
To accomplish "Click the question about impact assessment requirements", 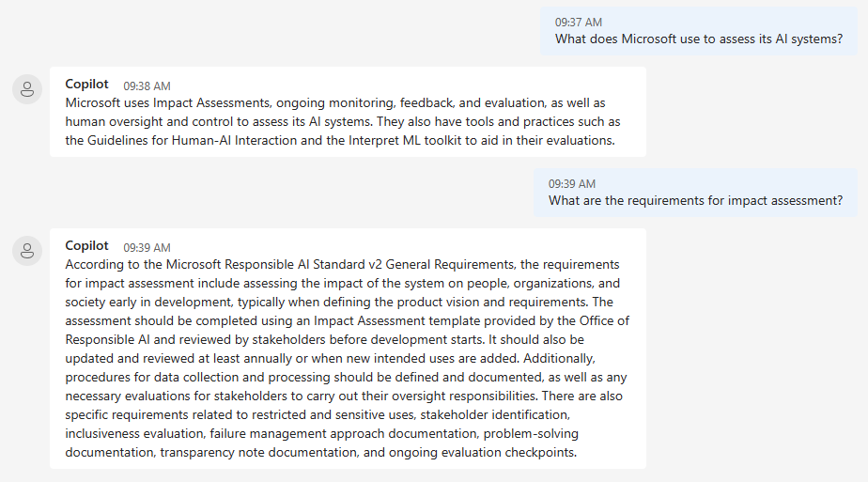I will 695,201.
